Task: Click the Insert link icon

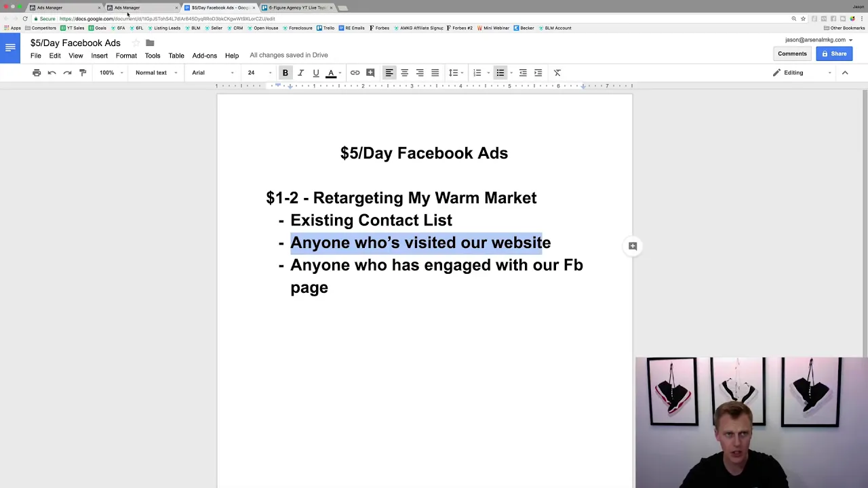Action: (355, 73)
